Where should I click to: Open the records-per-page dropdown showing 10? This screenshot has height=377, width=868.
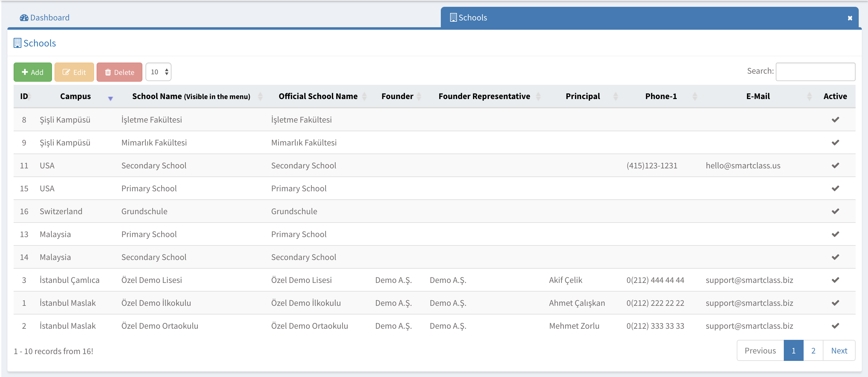coord(158,72)
